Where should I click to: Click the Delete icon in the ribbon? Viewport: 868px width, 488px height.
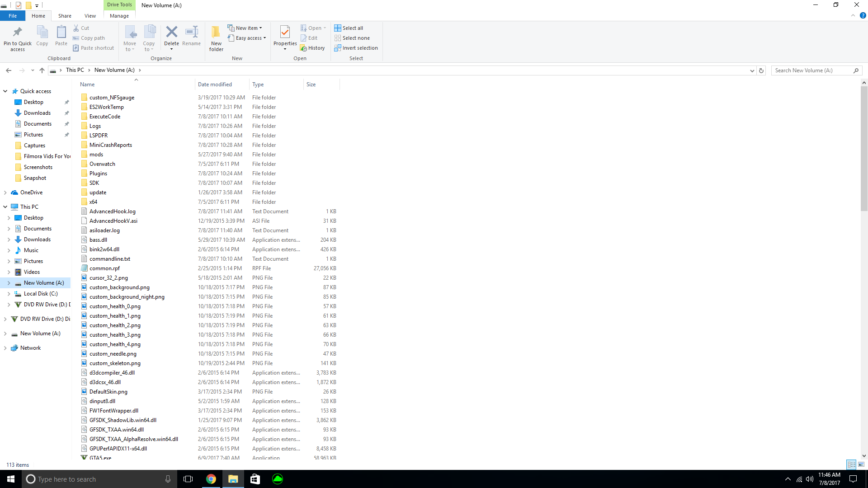[x=171, y=33]
